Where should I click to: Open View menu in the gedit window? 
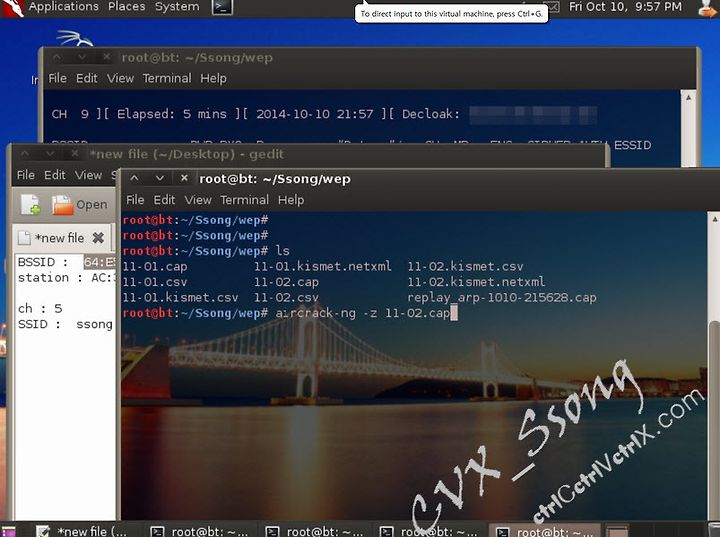(x=89, y=175)
